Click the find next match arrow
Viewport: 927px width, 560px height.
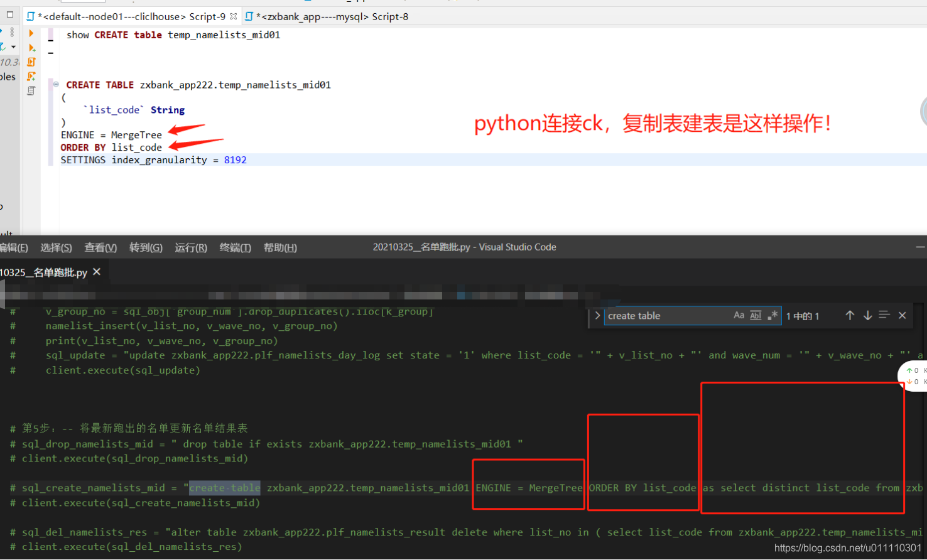[x=867, y=315]
